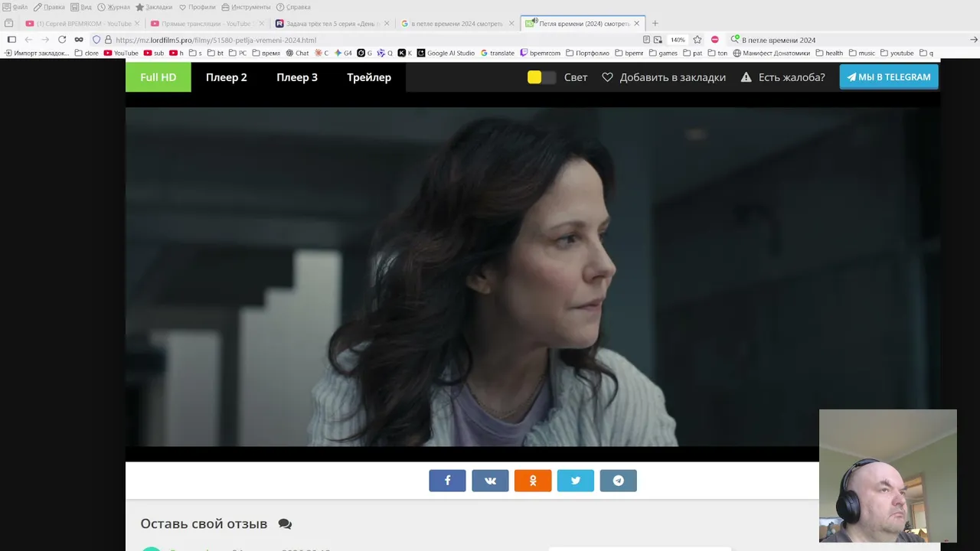Click the star to bookmark this page
Viewport: 980px width, 551px height.
(697, 40)
